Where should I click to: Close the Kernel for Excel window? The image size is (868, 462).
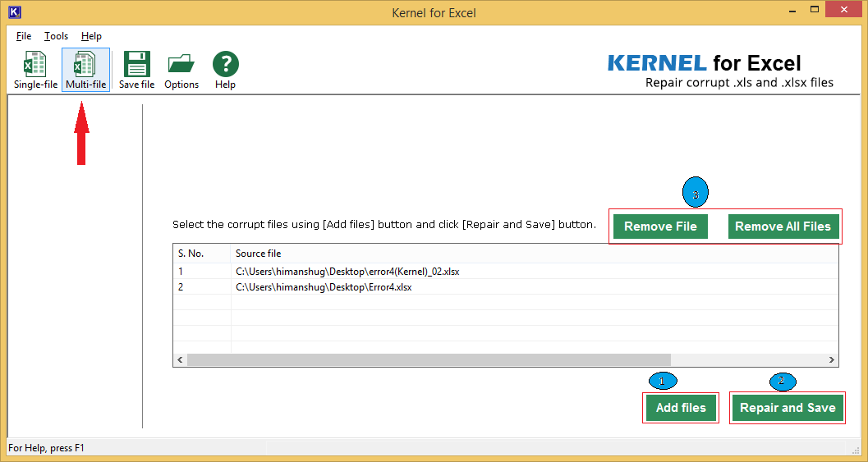(x=844, y=9)
